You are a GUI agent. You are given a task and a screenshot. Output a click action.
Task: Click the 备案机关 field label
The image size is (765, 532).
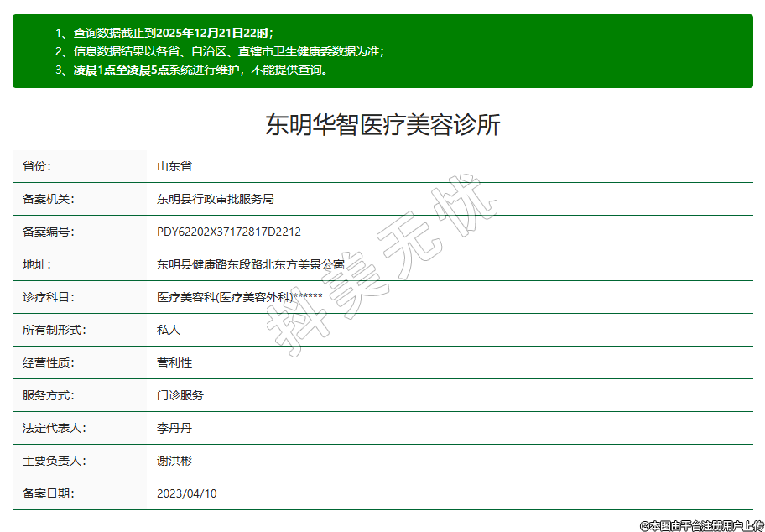pos(49,199)
